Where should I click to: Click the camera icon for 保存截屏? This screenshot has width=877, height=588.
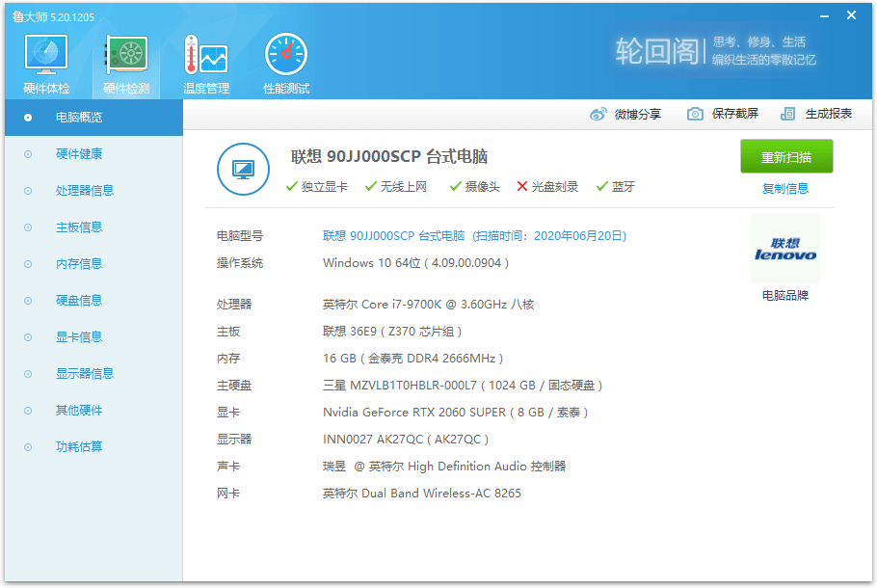point(695,114)
